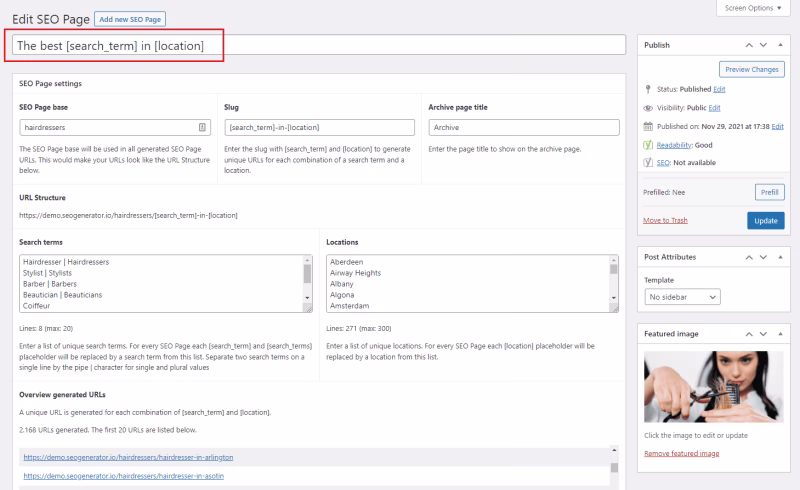
Task: Click the Locations scroll up arrow
Action: pos(614,259)
